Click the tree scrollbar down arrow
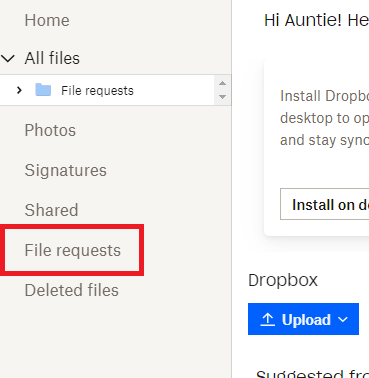Image resolution: width=369 pixels, height=378 pixels. pos(222,97)
